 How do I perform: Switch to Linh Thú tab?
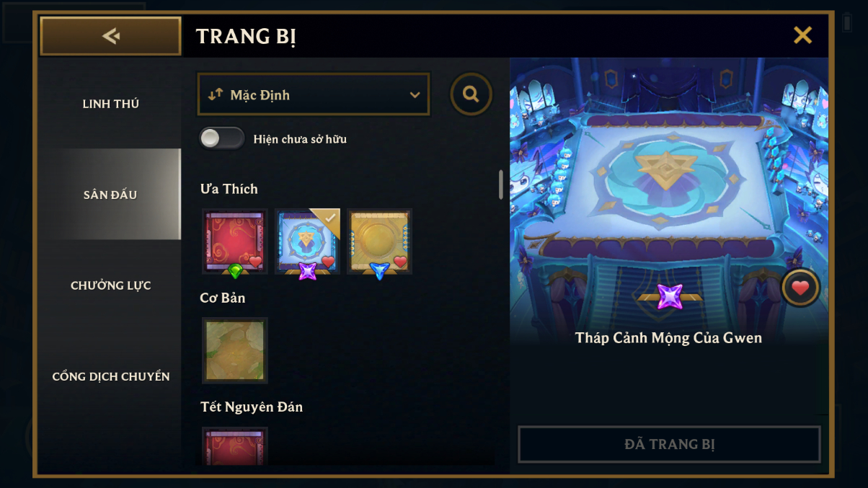(110, 104)
